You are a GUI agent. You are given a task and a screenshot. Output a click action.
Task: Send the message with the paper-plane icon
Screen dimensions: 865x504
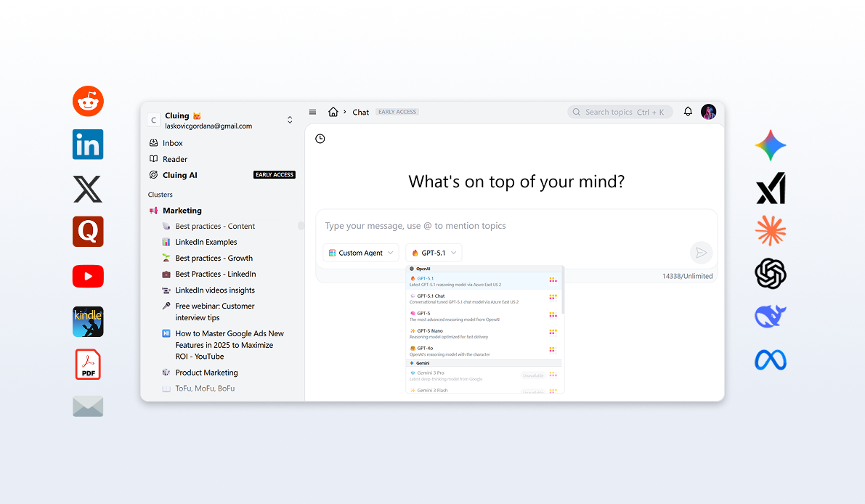[x=700, y=252]
